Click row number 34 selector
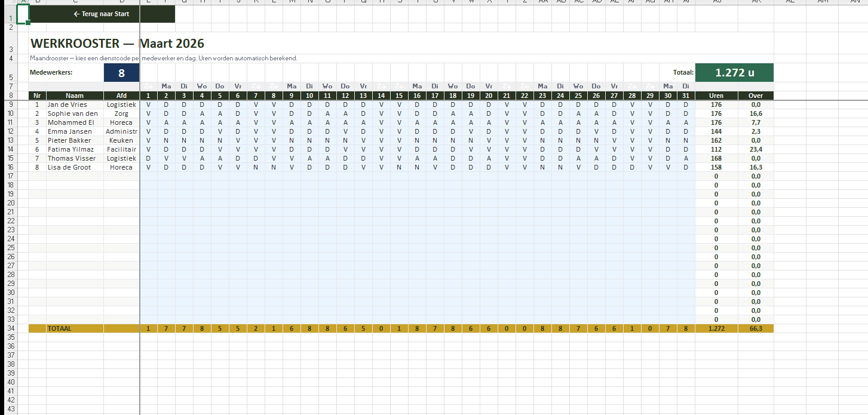The width and height of the screenshot is (868, 415). [x=10, y=328]
